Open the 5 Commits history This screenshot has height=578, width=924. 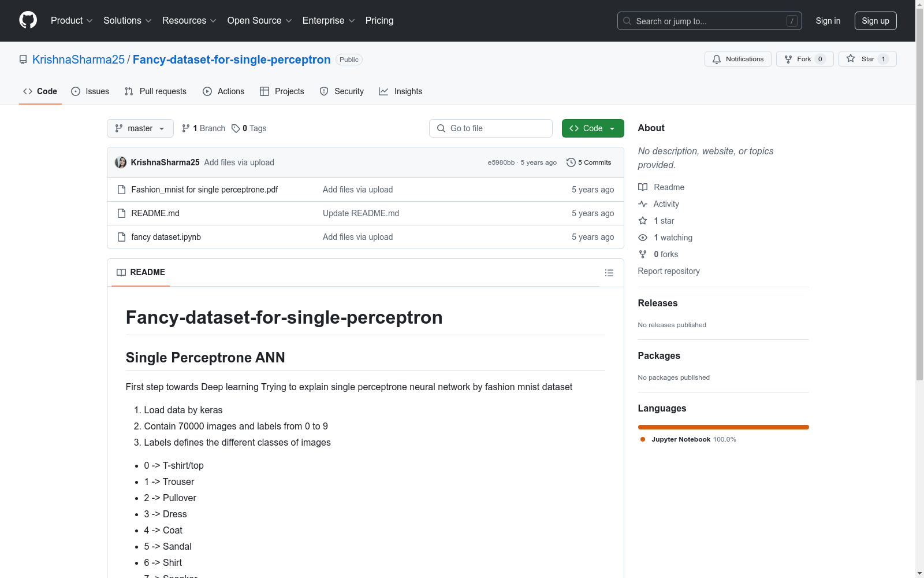coord(589,162)
